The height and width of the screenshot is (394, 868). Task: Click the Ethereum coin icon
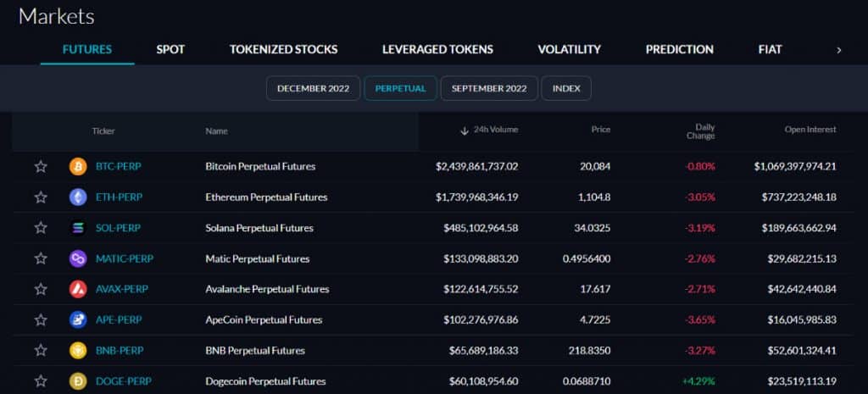point(78,197)
